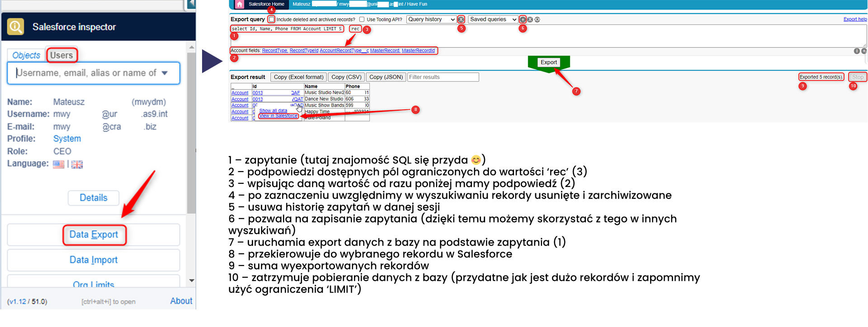
Task: Click the Salesforce inspector logo icon
Action: pyautogui.click(x=15, y=27)
